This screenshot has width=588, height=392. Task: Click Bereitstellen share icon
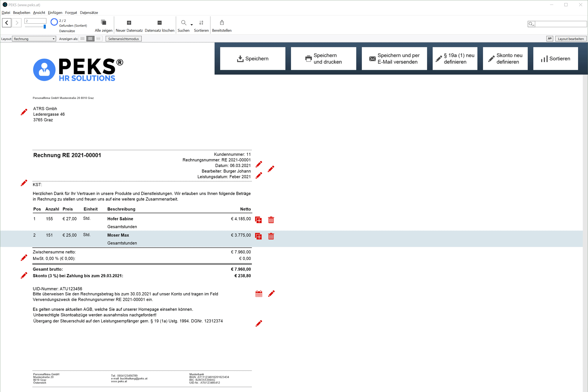pyautogui.click(x=222, y=23)
